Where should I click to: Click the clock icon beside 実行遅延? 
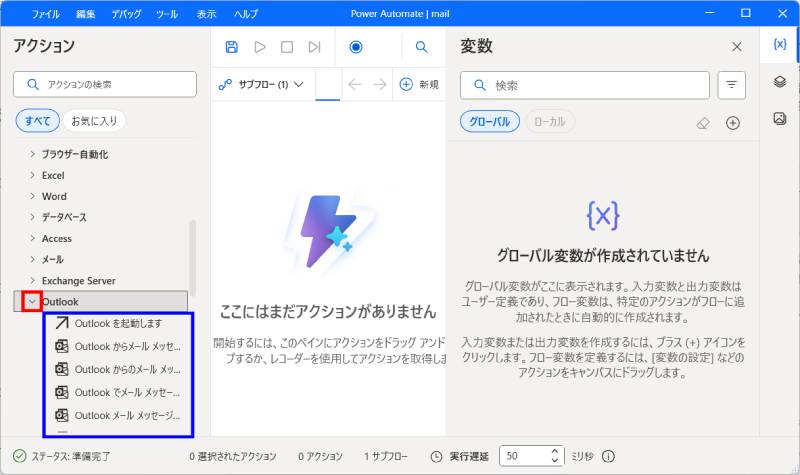pos(436,456)
